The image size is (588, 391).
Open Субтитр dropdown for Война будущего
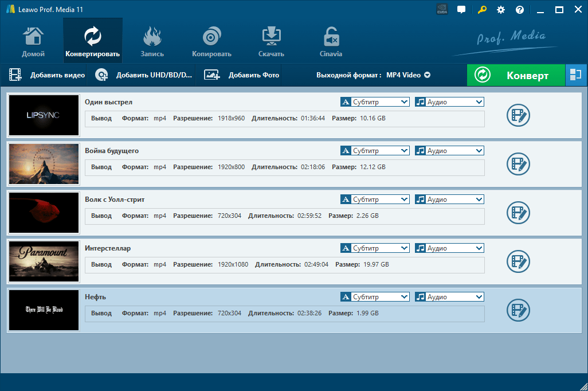point(375,151)
